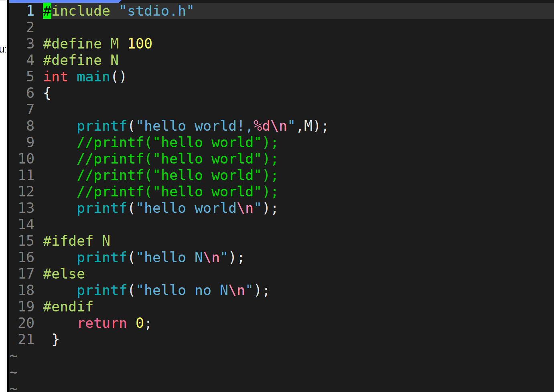Click the "stdio.h" string
554x392 pixels.
click(x=156, y=11)
